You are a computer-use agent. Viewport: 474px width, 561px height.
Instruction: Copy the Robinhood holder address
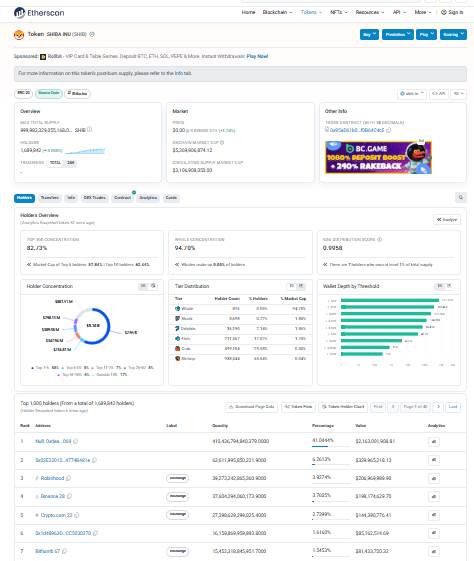[68, 478]
